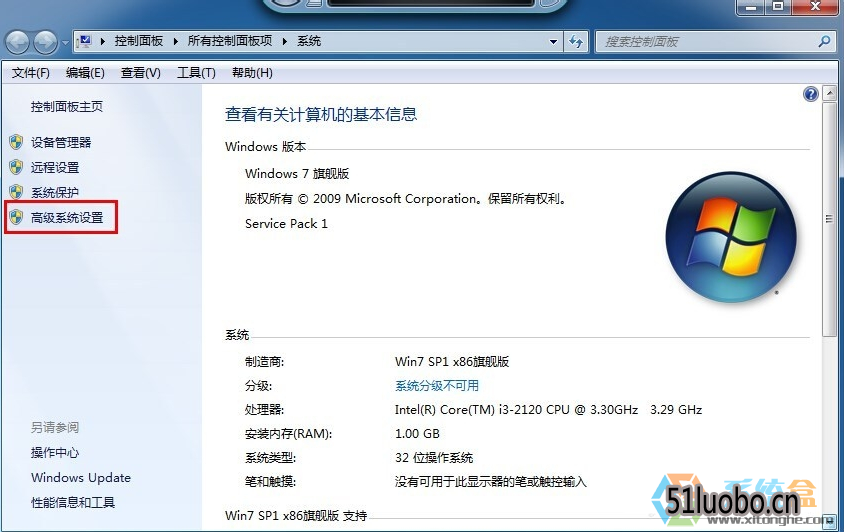This screenshot has height=532, width=844.
Task: Click shield icon beside 远程设置
Action: coord(16,167)
